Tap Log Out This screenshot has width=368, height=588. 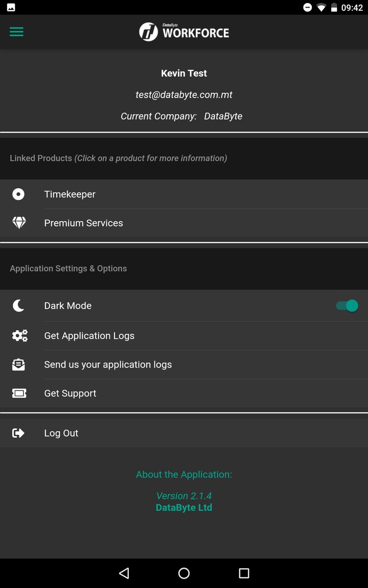[x=61, y=433]
